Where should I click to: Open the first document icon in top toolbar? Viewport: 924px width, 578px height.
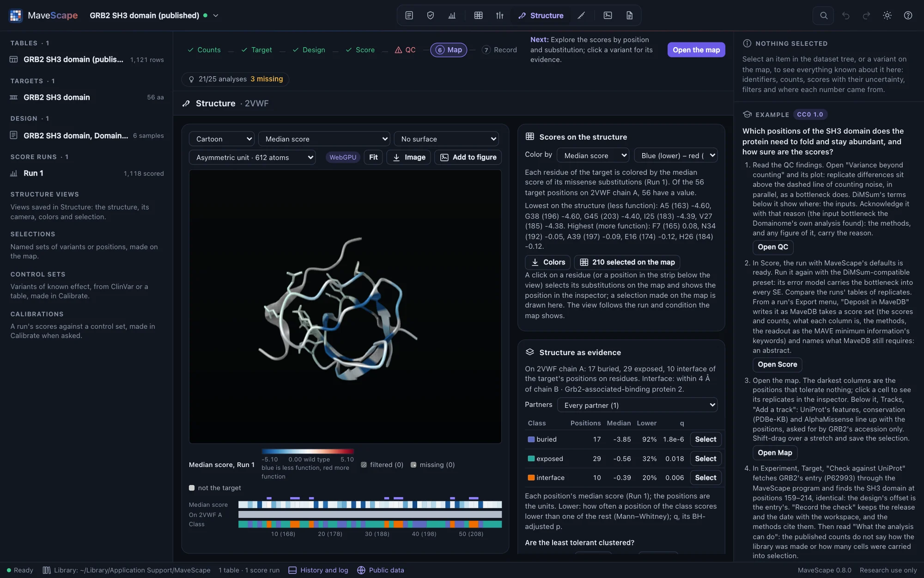[x=409, y=15]
